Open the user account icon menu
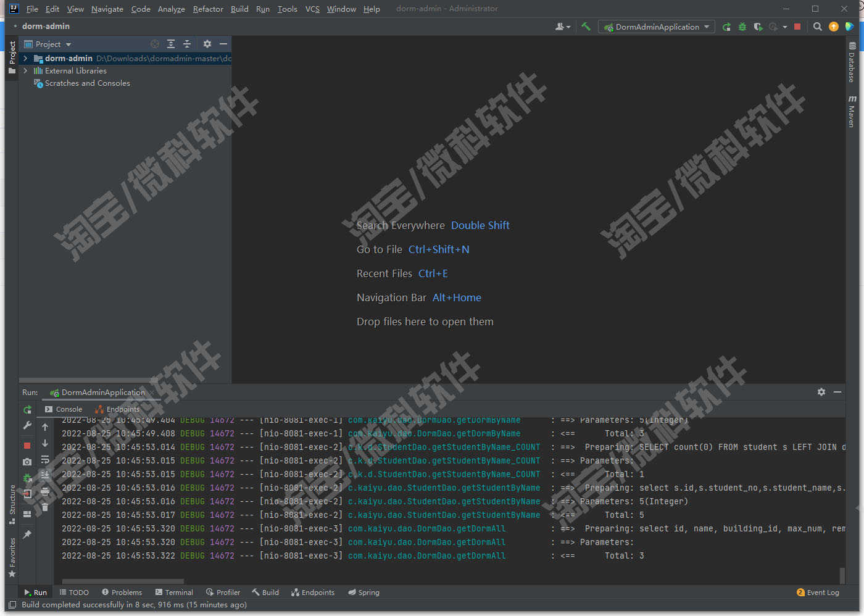Screen dimensions: 864x616 [x=562, y=27]
